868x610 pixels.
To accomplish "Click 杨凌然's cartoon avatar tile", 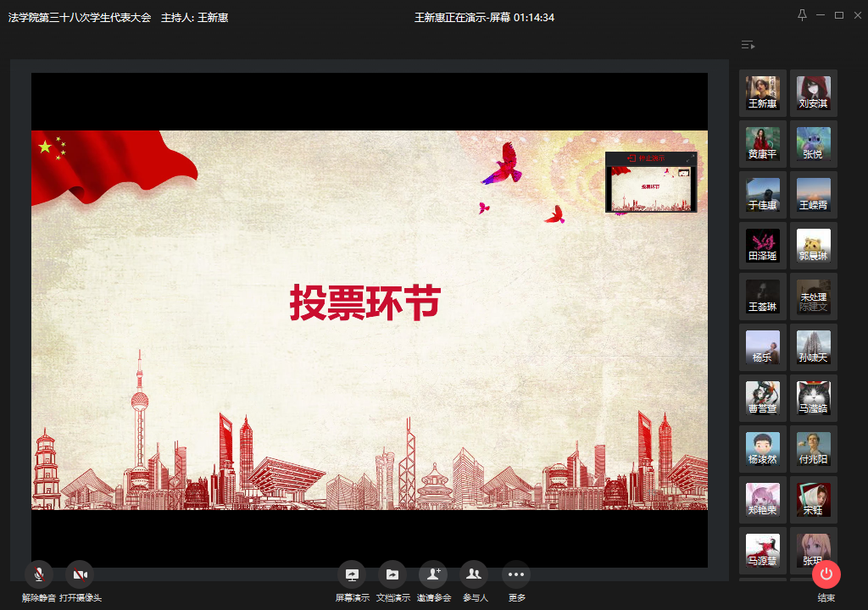I will click(763, 449).
